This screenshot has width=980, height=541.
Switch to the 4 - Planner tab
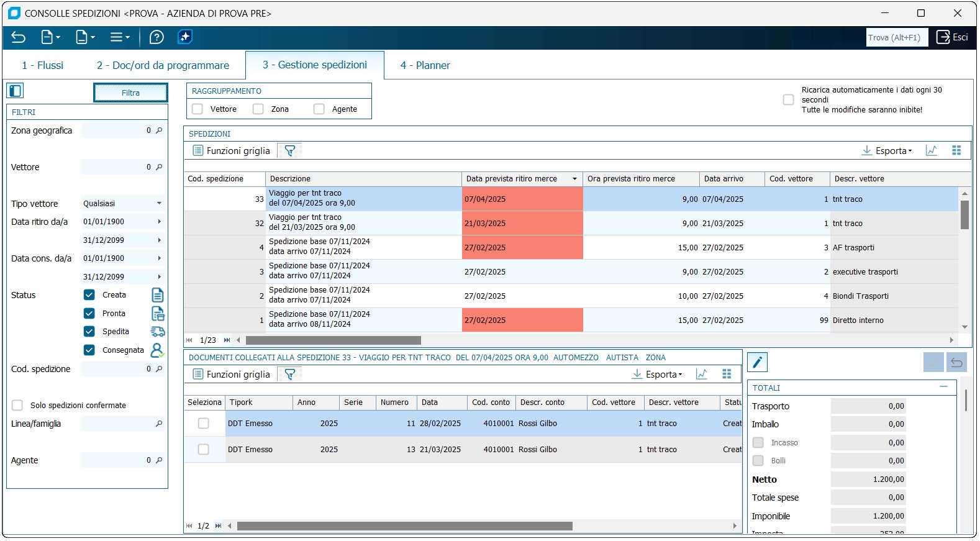425,65
